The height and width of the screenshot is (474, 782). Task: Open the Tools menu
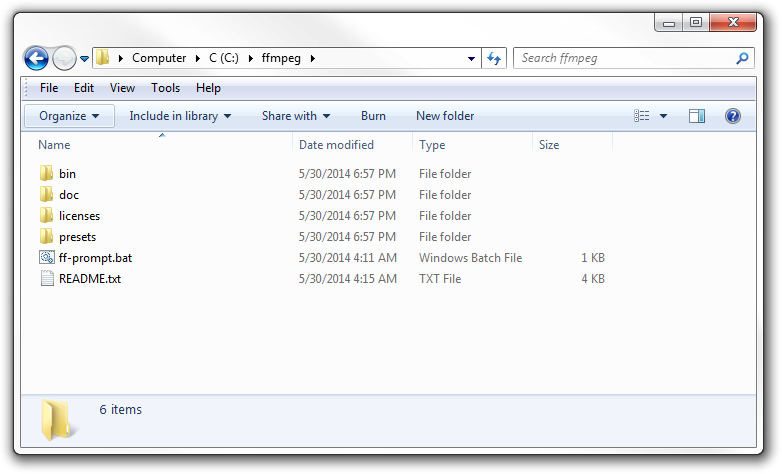[x=165, y=88]
